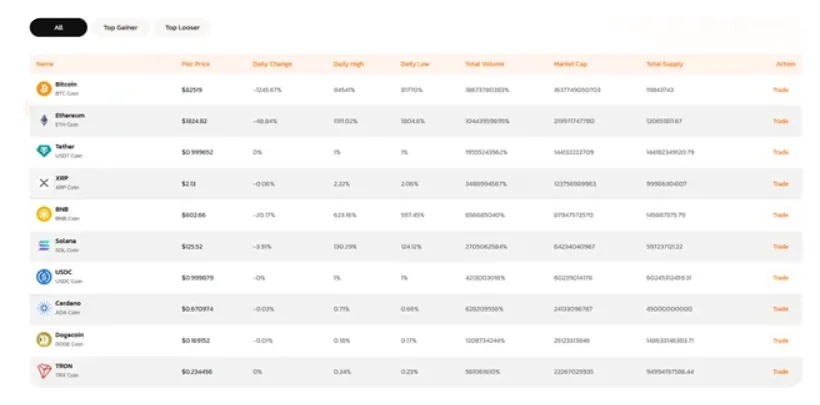Click the Ethereum coin icon
820x405 pixels.
[x=43, y=120]
